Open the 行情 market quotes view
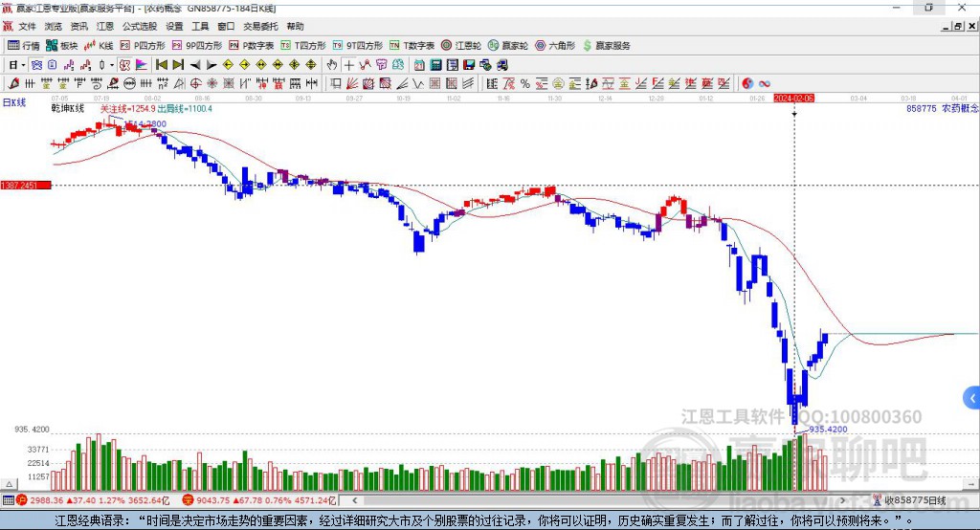Image resolution: width=980 pixels, height=530 pixels. pos(23,46)
